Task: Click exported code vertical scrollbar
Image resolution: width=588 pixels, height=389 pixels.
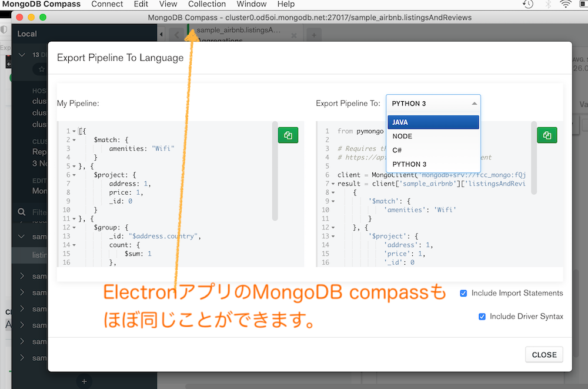Action: click(534, 158)
